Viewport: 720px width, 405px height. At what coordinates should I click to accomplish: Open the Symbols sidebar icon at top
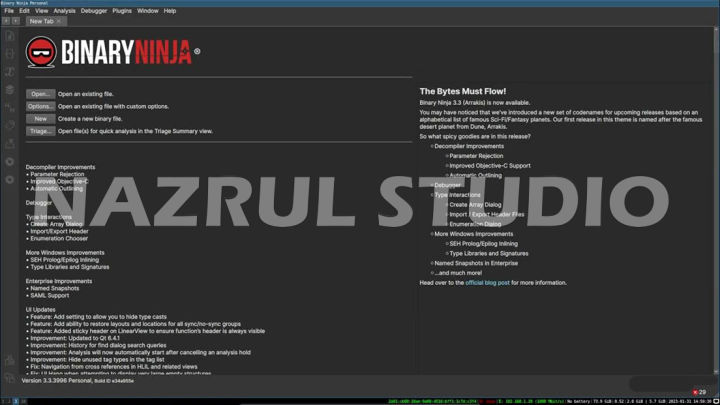click(x=10, y=36)
